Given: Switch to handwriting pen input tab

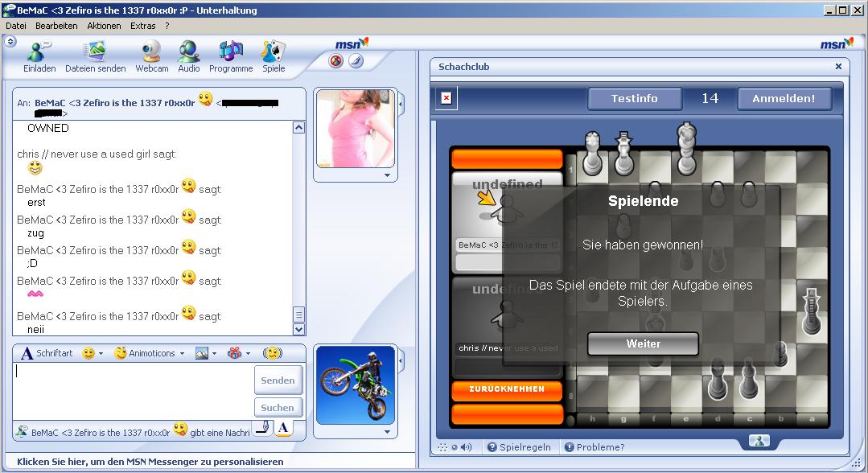Looking at the screenshot, I should click(264, 428).
